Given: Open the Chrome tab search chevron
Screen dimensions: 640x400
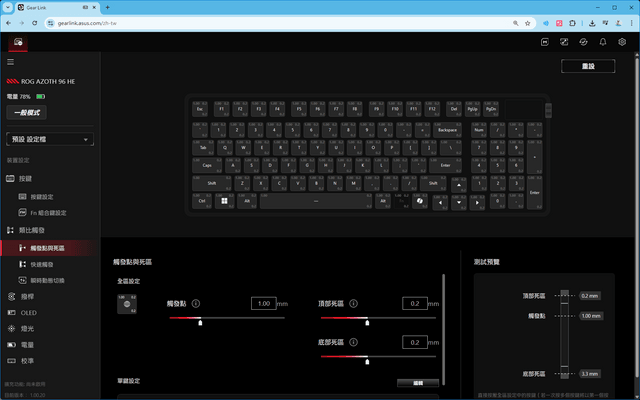Looking at the screenshot, I should click(x=7, y=7).
